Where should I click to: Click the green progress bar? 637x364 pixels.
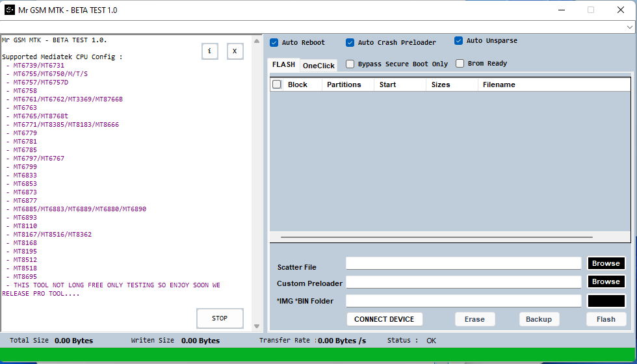tap(318, 356)
